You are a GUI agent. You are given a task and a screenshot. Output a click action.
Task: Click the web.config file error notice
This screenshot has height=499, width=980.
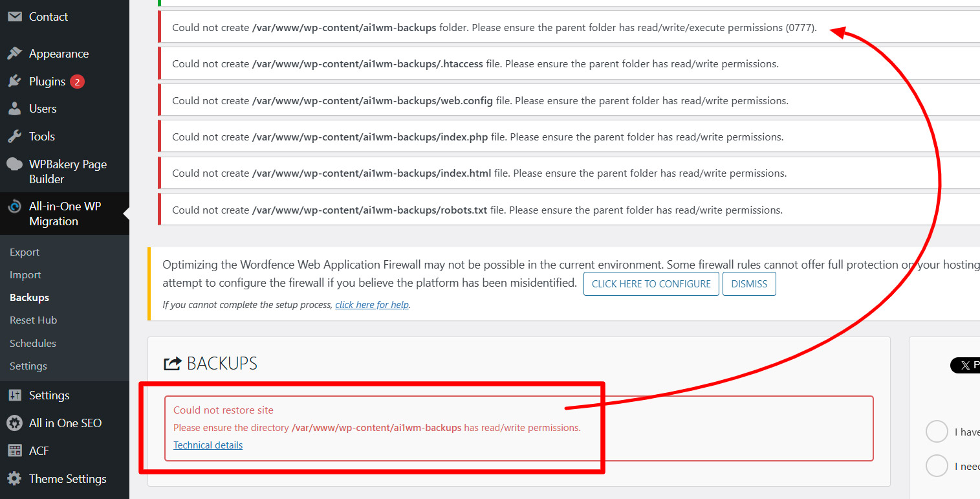click(x=569, y=101)
